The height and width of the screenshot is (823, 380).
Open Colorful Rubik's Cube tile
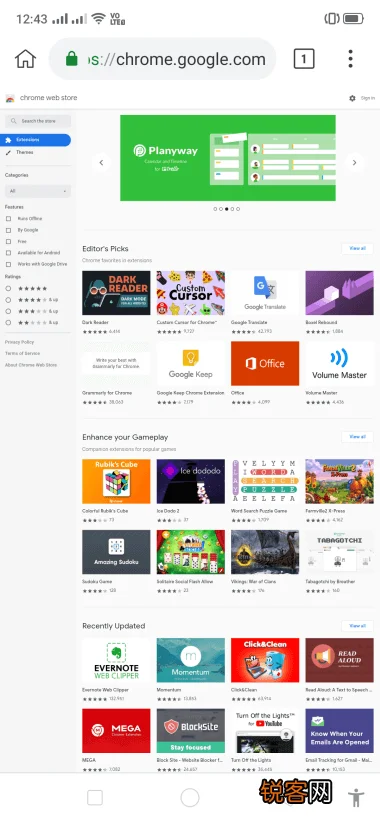(x=116, y=481)
